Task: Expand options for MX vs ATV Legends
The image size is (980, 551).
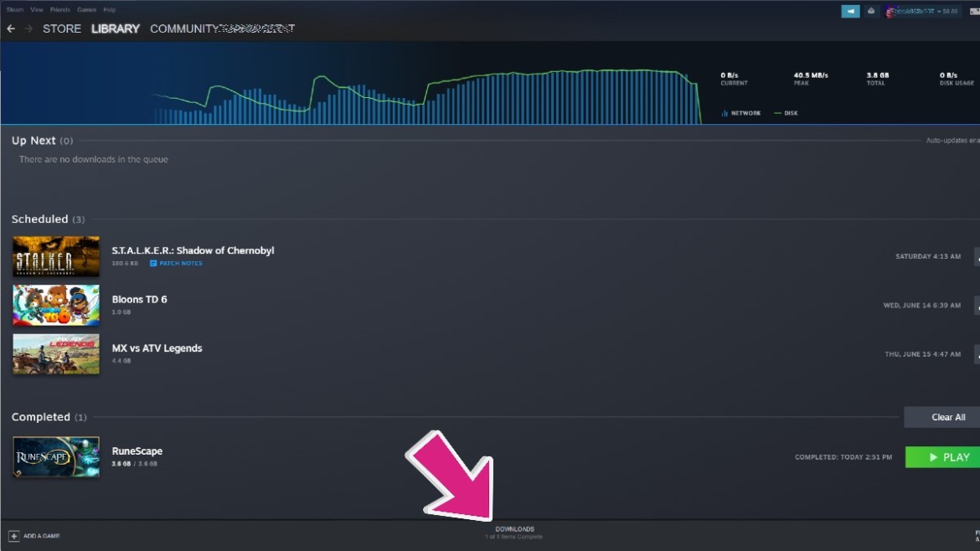Action: [x=976, y=354]
